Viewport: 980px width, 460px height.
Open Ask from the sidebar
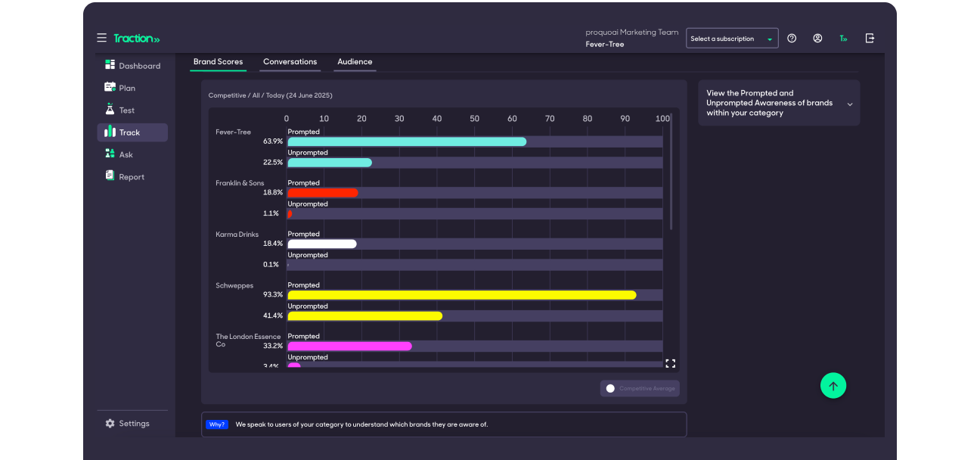(132, 154)
